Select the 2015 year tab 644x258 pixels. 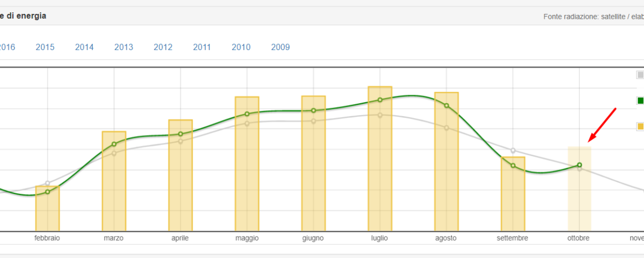(x=45, y=47)
